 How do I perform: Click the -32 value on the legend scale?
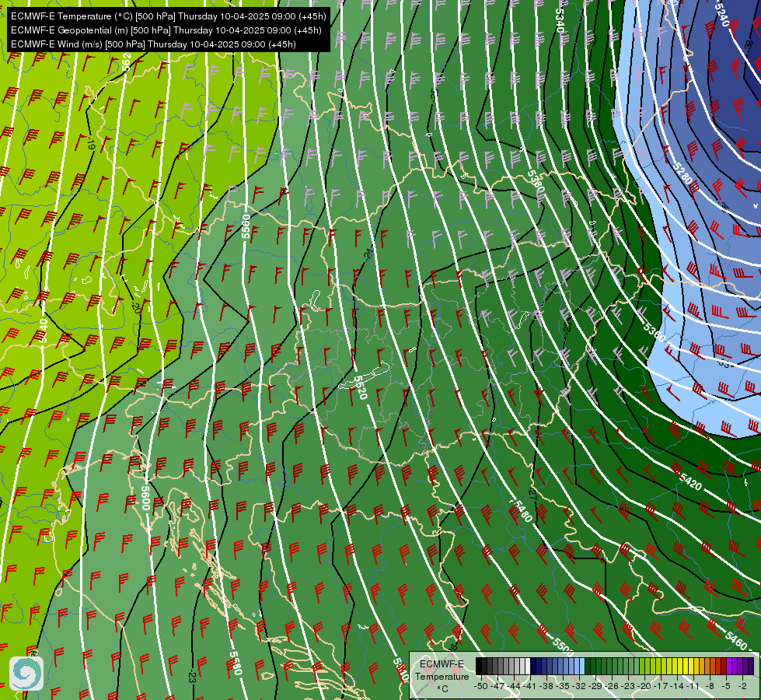579,686
